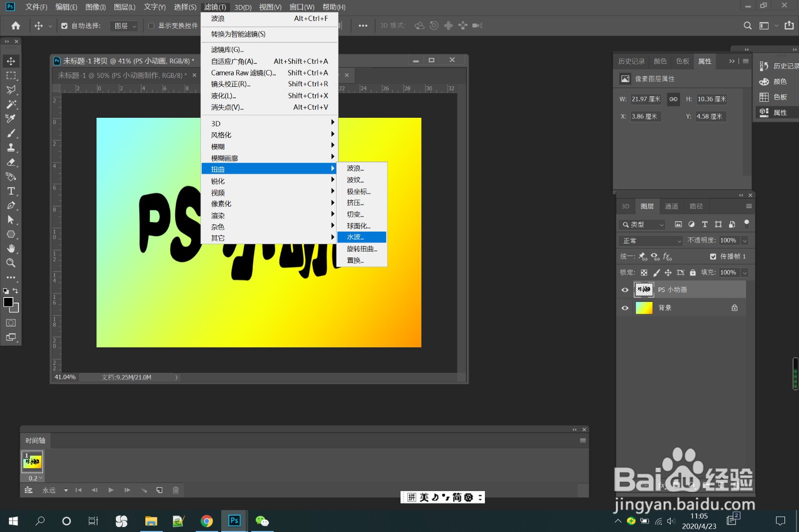Open the search icon in options bar

pos(748,25)
